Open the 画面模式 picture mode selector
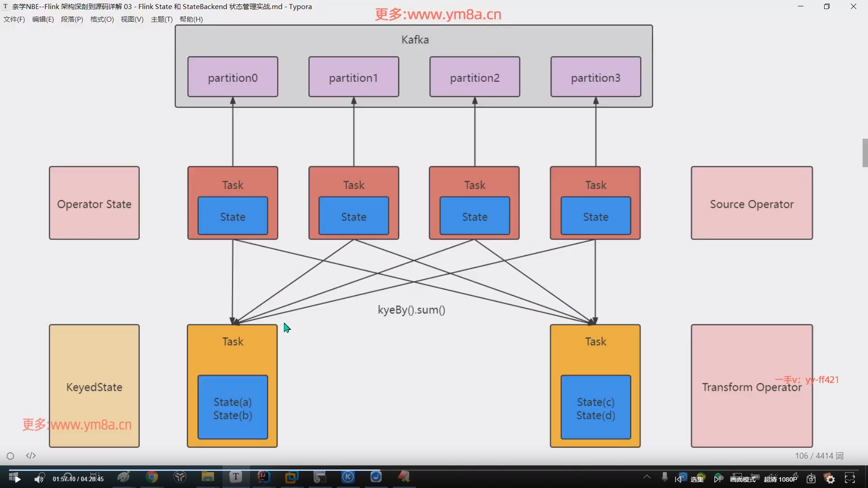 tap(743, 479)
